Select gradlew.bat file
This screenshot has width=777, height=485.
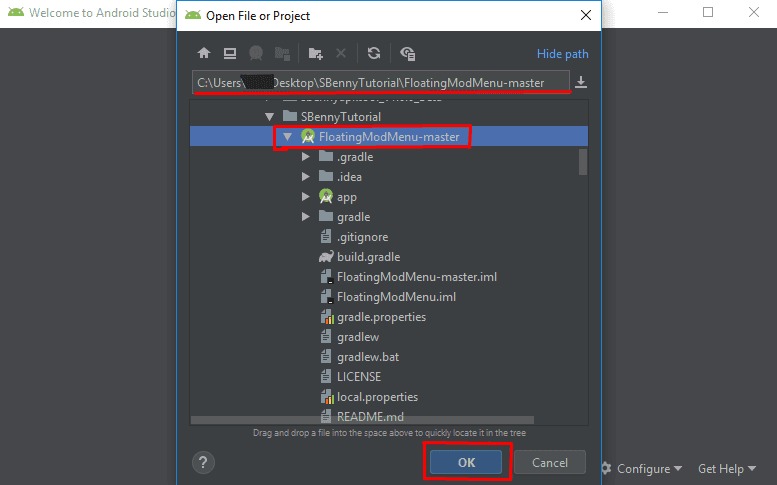point(359,357)
